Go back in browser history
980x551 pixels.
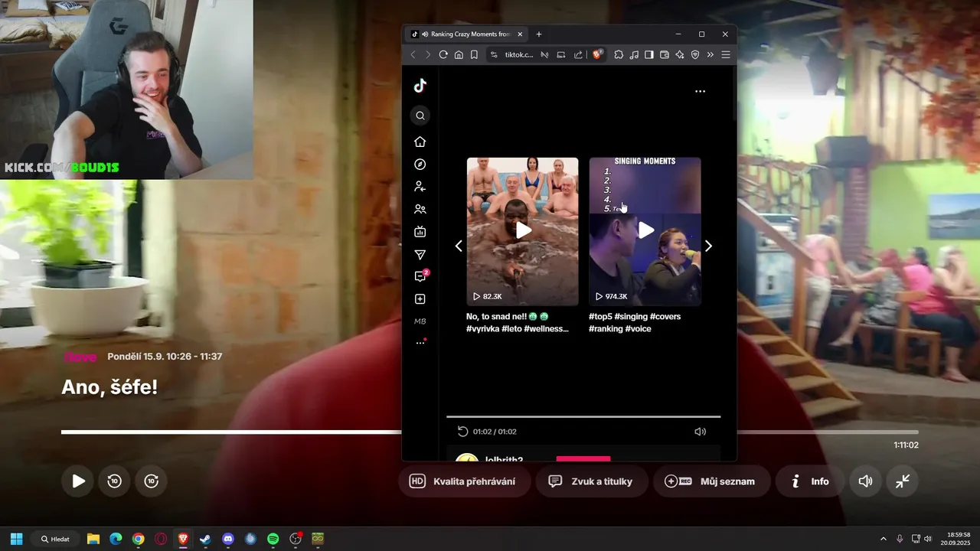pos(413,54)
